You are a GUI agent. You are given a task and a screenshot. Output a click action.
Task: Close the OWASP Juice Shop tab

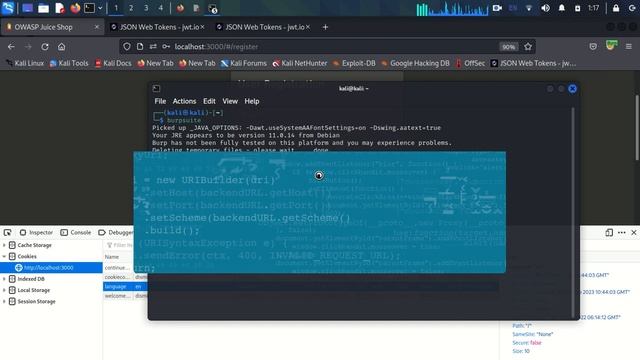97,27
